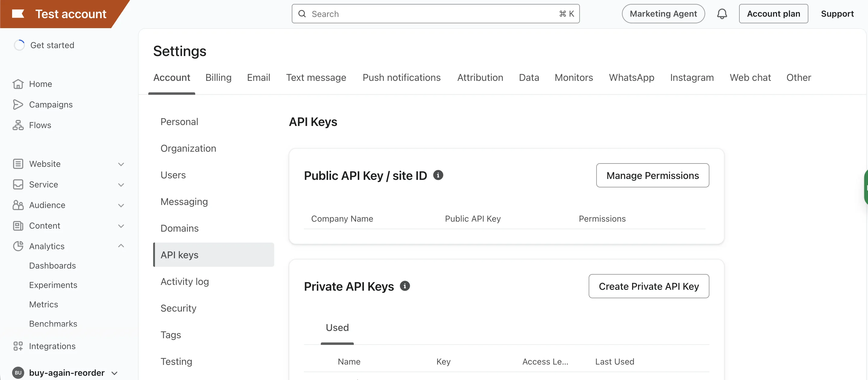Select the Used tab in Private API Keys
Image resolution: width=868 pixels, height=380 pixels.
(x=337, y=327)
